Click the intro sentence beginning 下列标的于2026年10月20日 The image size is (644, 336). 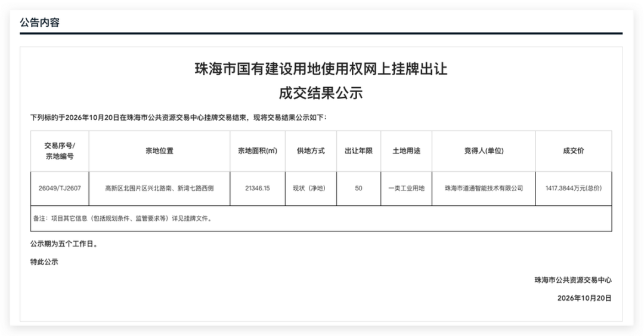(x=179, y=118)
